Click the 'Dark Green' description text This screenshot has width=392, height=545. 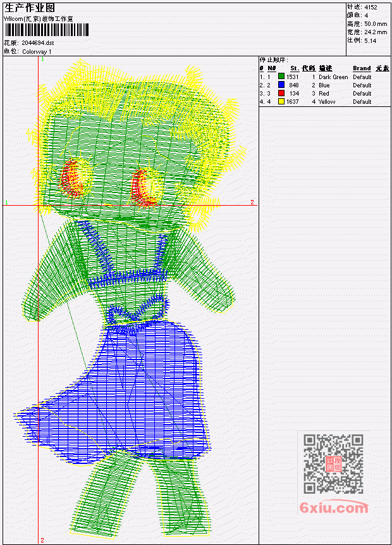coord(333,77)
